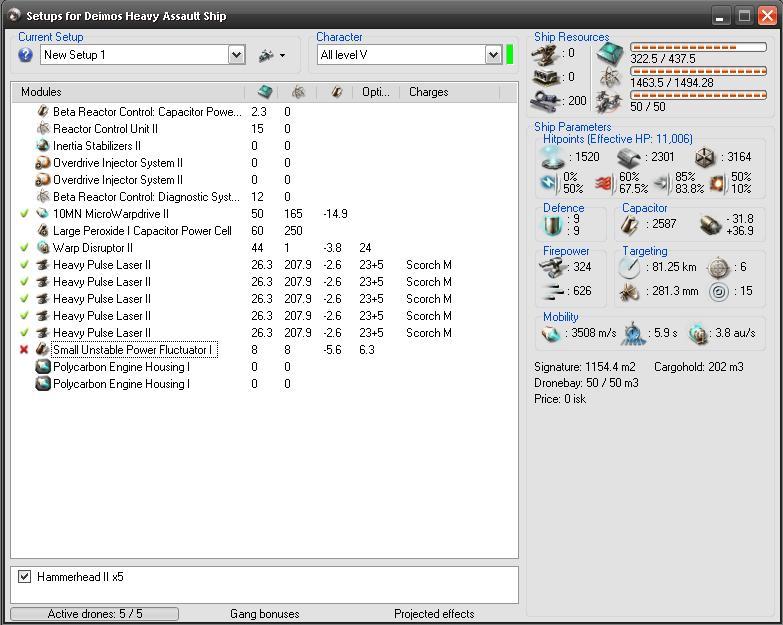Viewport: 783px width, 625px height.
Task: Click the Hitpoints Effective HP label
Action: 618,139
